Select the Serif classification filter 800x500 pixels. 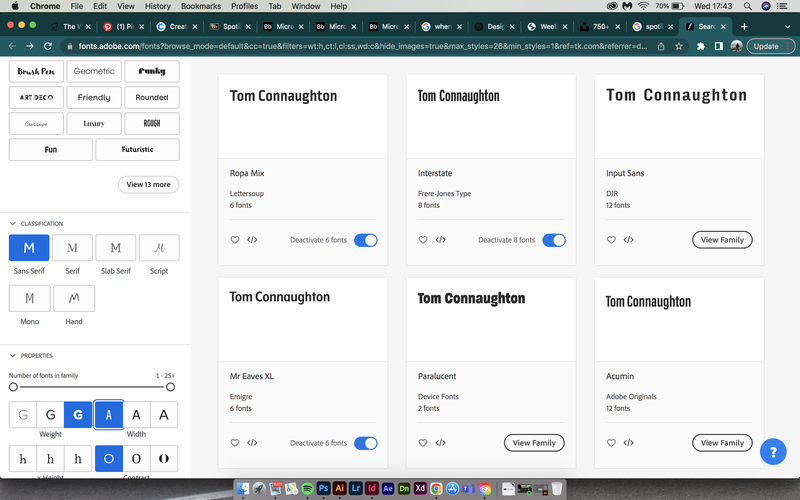(72, 248)
